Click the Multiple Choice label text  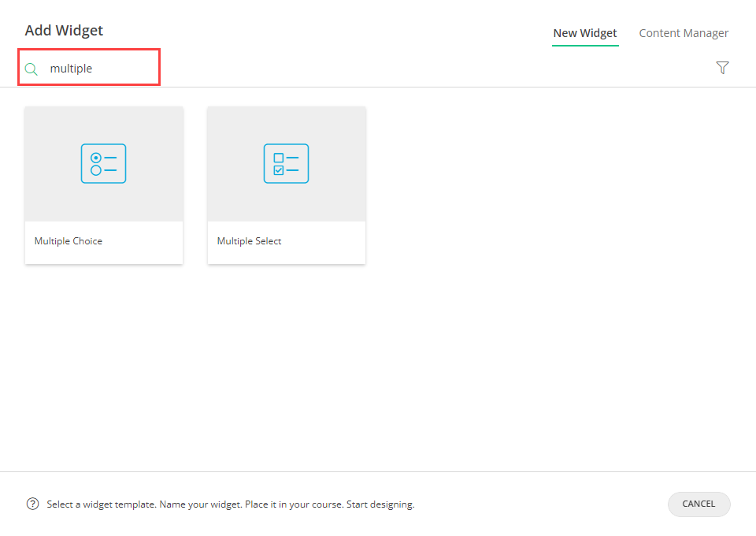[x=68, y=240]
